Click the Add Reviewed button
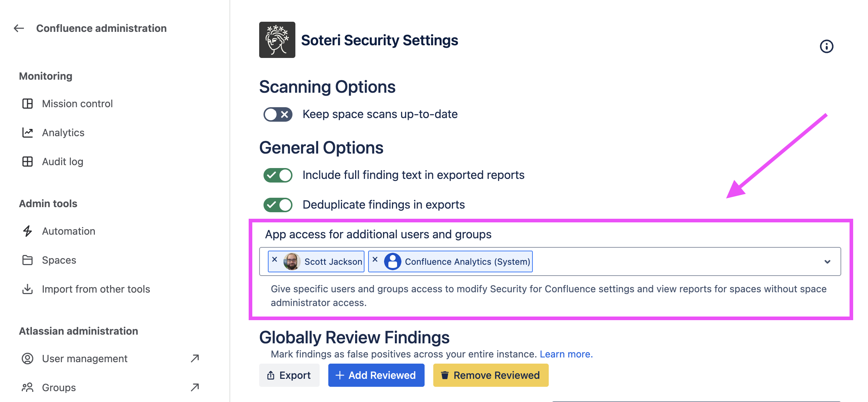 tap(376, 375)
